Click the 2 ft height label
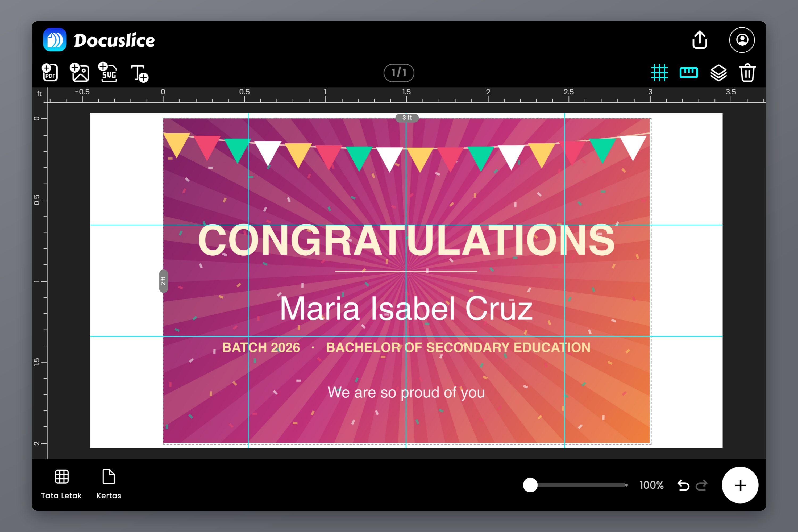 (x=163, y=281)
